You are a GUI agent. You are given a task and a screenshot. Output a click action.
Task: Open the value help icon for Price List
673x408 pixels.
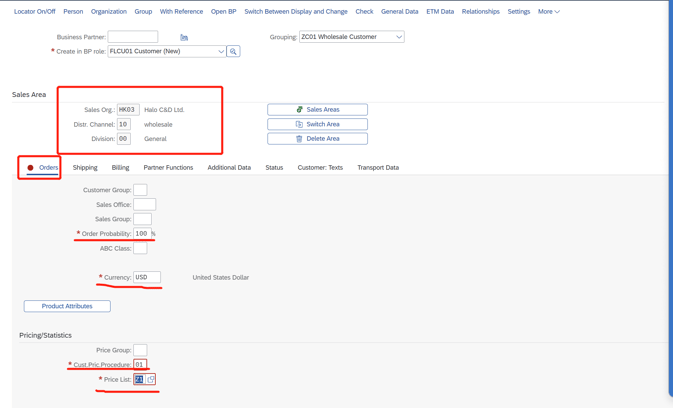click(151, 380)
